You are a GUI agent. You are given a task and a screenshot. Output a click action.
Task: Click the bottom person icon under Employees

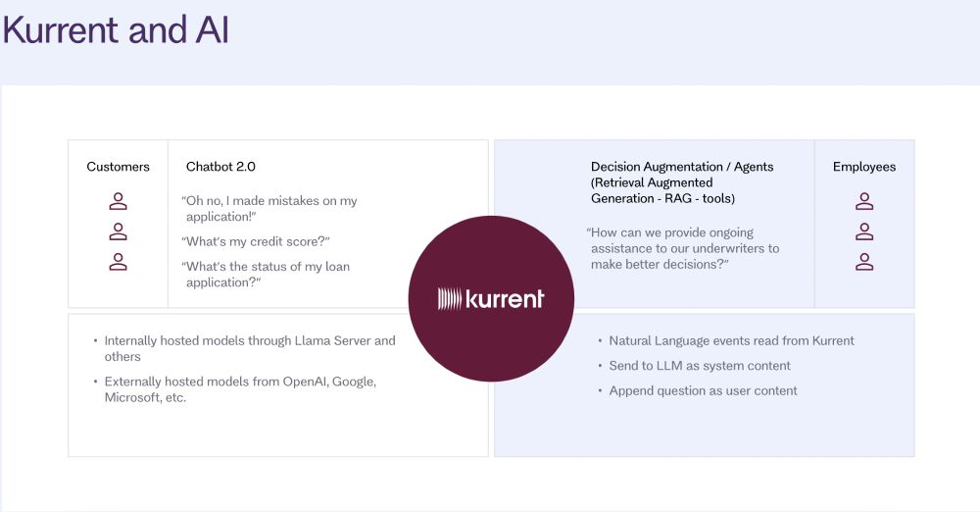[x=864, y=262]
